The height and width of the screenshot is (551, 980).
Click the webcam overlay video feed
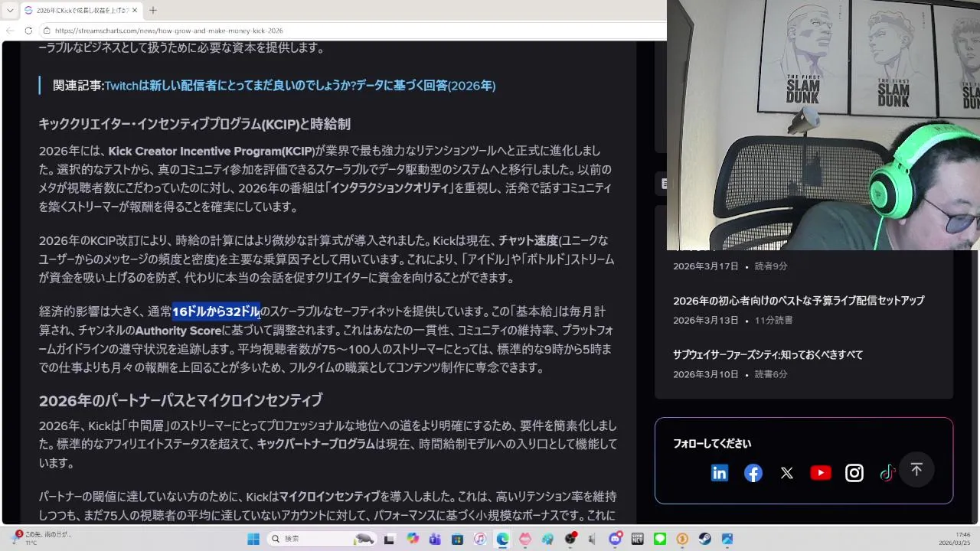[x=823, y=125]
